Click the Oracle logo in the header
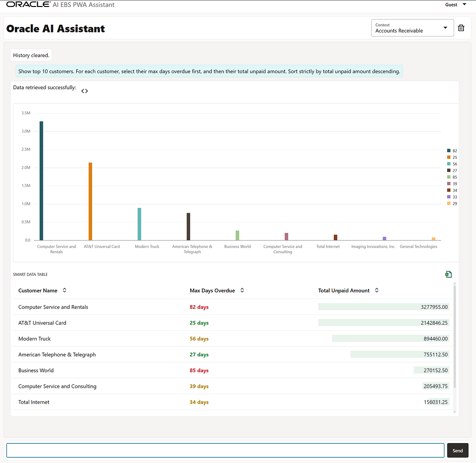 [x=28, y=4]
